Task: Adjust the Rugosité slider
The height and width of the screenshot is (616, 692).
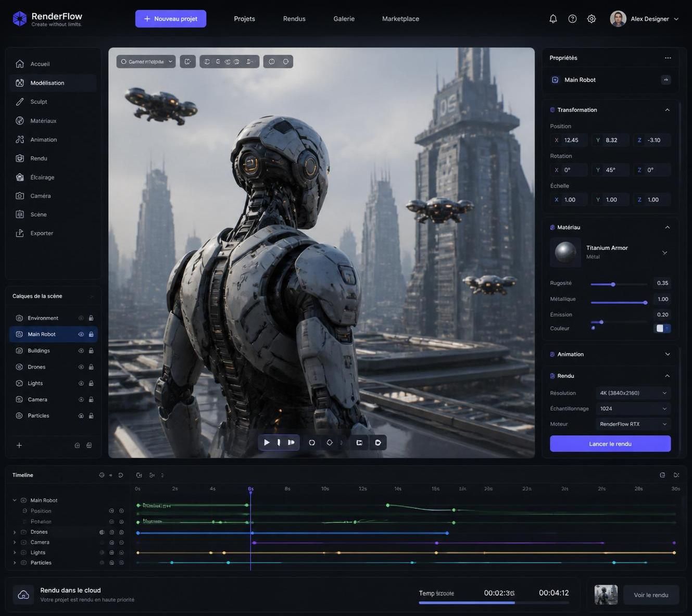Action: [619, 284]
